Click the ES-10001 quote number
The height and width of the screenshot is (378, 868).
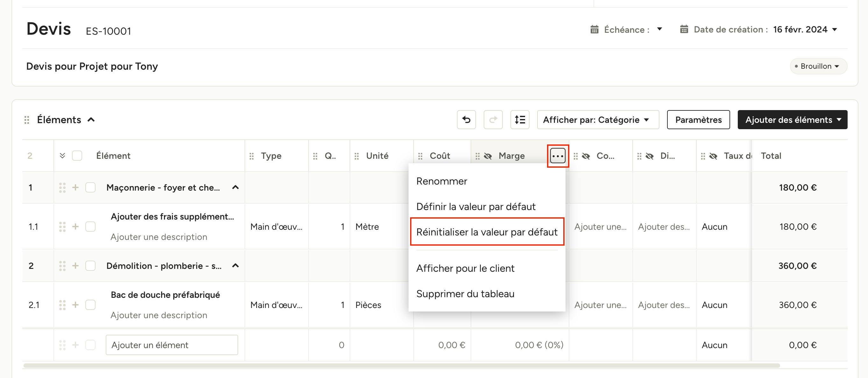(108, 31)
